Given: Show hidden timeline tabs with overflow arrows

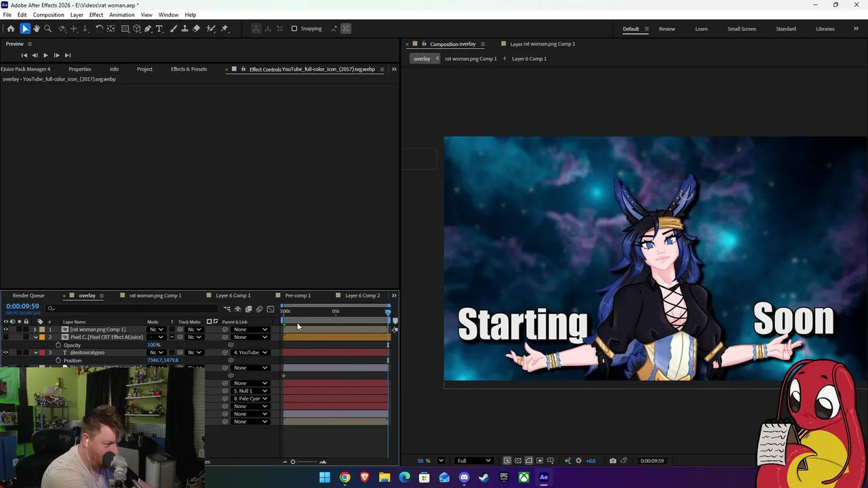Looking at the screenshot, I should (x=394, y=296).
